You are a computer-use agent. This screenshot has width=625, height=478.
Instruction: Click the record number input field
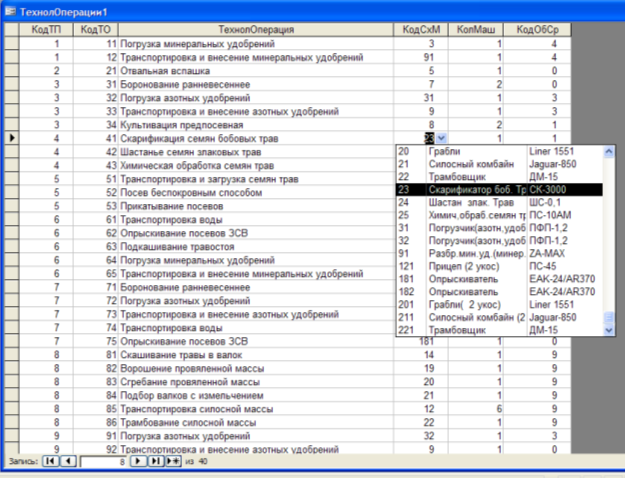[103, 462]
